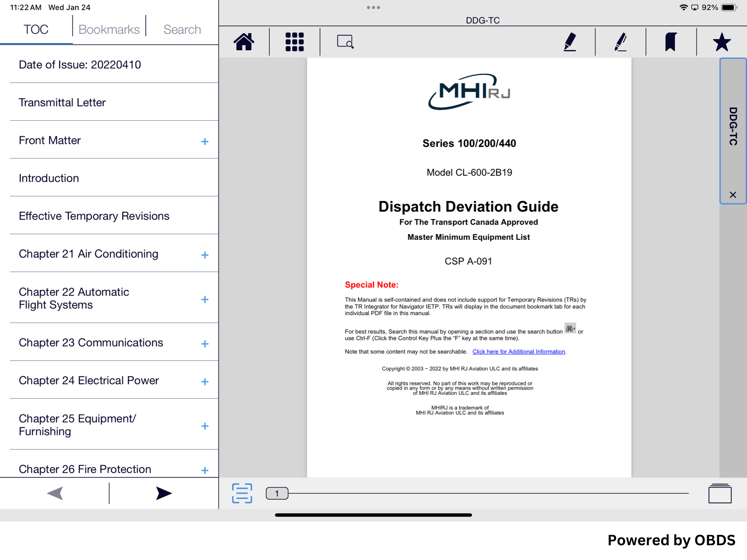Expand Chapter 23 Communications

[x=205, y=344]
